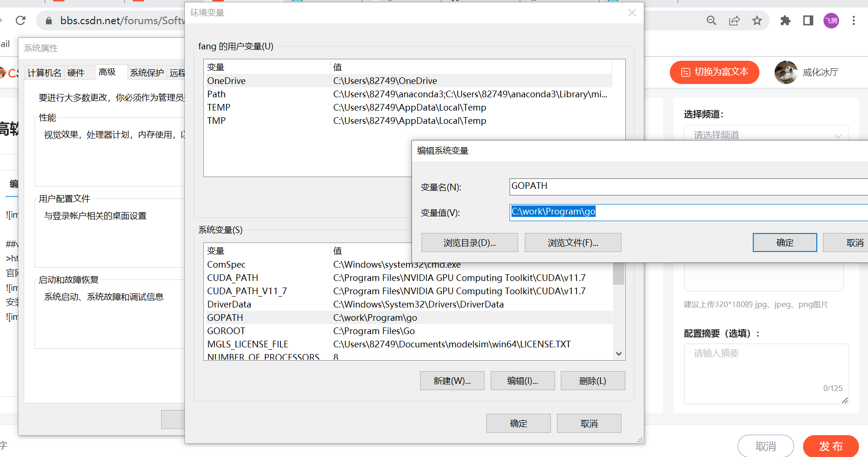The width and height of the screenshot is (868, 457).
Task: Select the CUDA_PATH system variable row
Action: pos(408,278)
